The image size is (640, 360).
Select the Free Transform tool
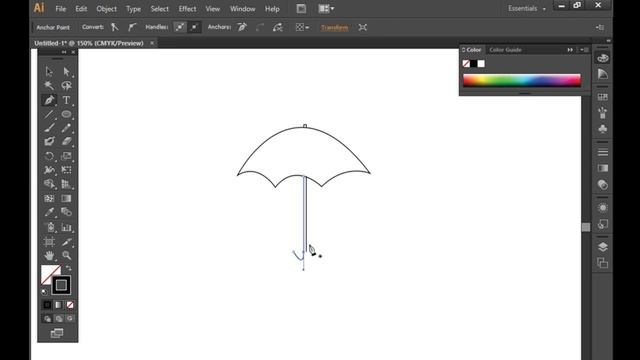click(66, 170)
